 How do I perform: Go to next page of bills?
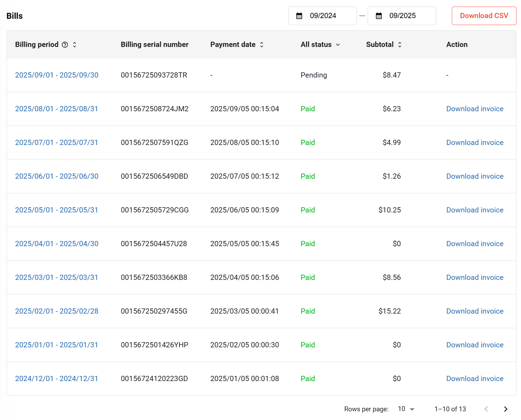(505, 409)
